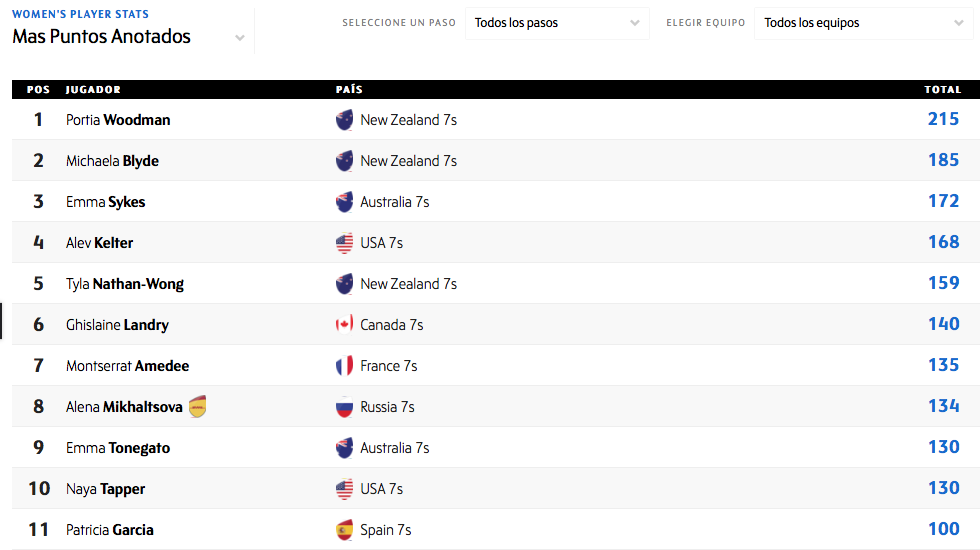Image resolution: width=980 pixels, height=550 pixels.
Task: Click USA flag in Naya Tapper row
Action: 345,489
